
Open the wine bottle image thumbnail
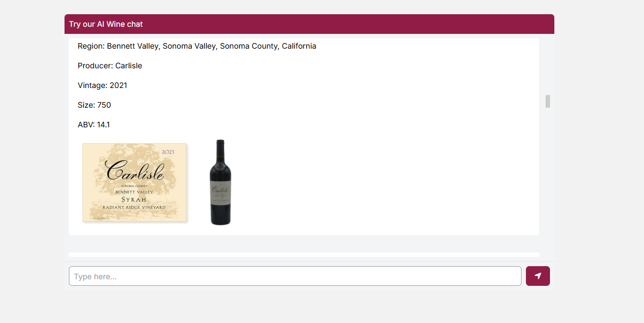pos(220,182)
